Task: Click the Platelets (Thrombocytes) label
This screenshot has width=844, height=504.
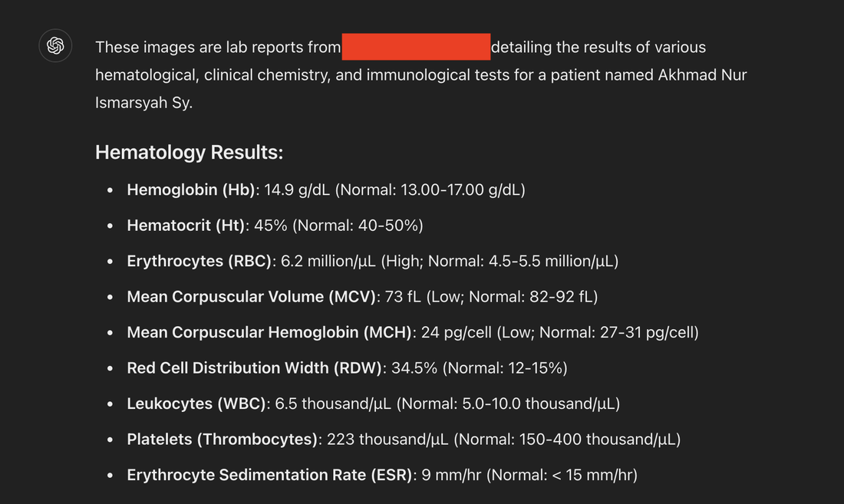Action: click(223, 440)
